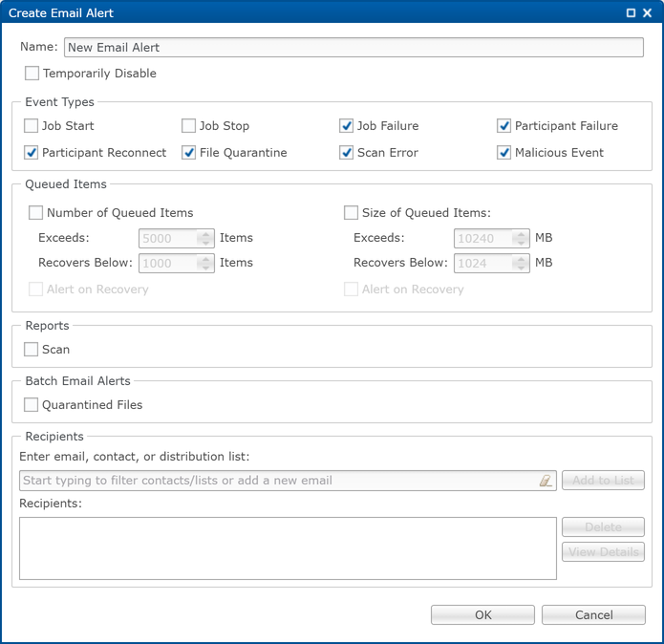The width and height of the screenshot is (664, 644).
Task: Uncheck the Scan Error checkbox
Action: [x=346, y=153]
